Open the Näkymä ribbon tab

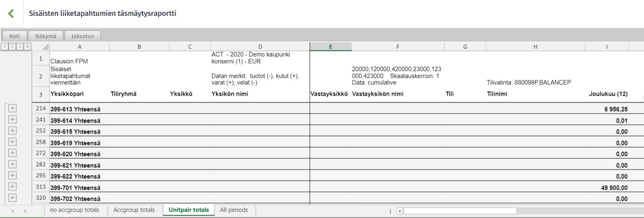coord(45,36)
